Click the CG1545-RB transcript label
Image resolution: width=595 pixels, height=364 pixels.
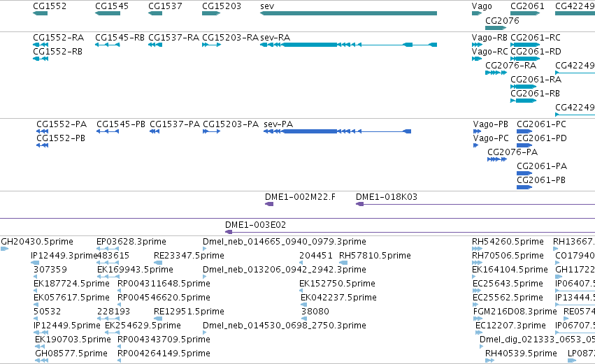click(120, 38)
